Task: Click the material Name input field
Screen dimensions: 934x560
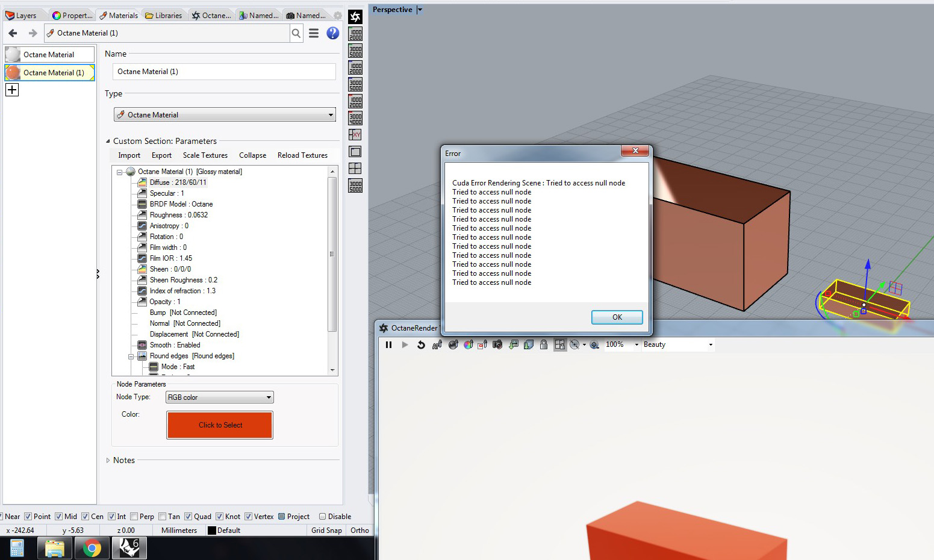Action: point(224,72)
